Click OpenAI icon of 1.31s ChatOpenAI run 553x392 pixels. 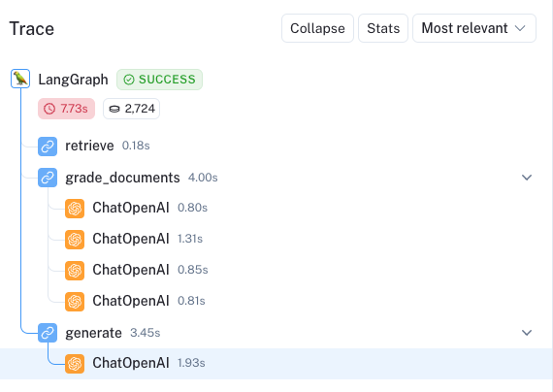[75, 240]
